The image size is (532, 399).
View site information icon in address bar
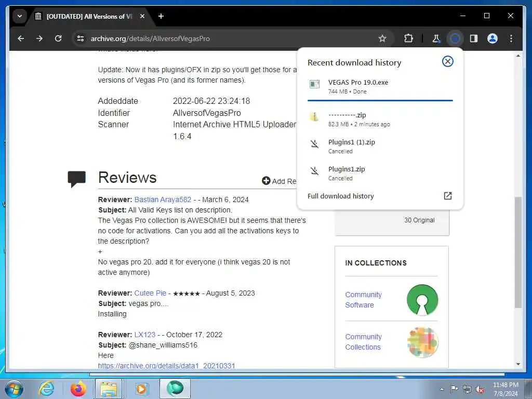click(x=81, y=38)
